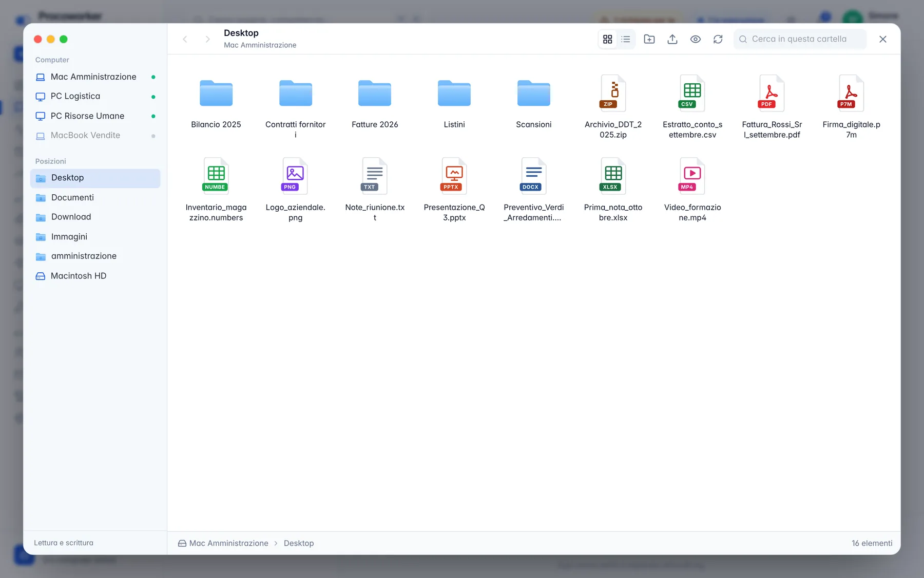Select PC Logistica computer
This screenshot has height=578, width=924.
coord(95,97)
